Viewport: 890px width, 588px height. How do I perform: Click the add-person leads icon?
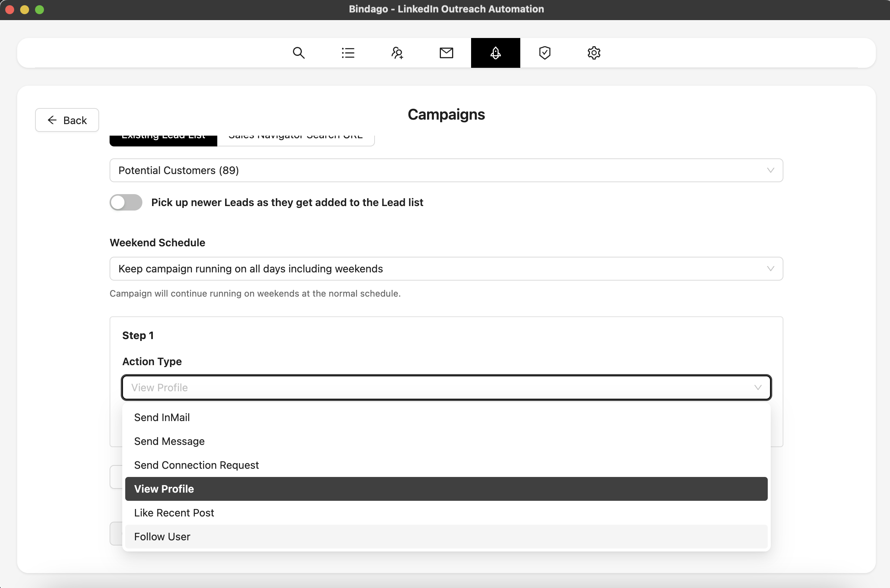point(397,53)
